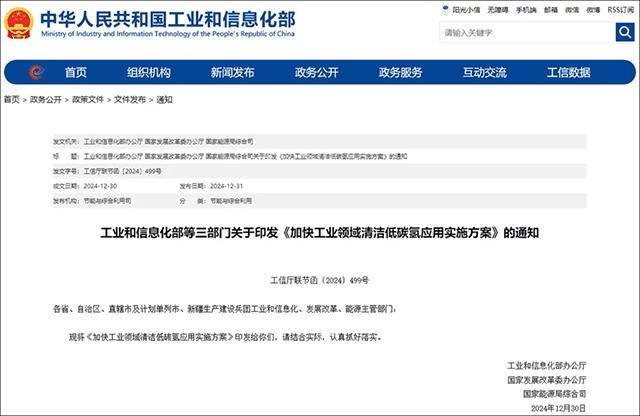Screen dimensions: 640x416
Task: Click the signature 国家能源局综合司
Action: point(555,394)
